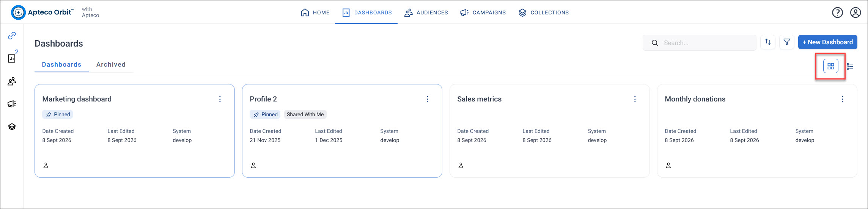This screenshot has height=209, width=868.
Task: Focus the Search input field
Action: tap(700, 43)
